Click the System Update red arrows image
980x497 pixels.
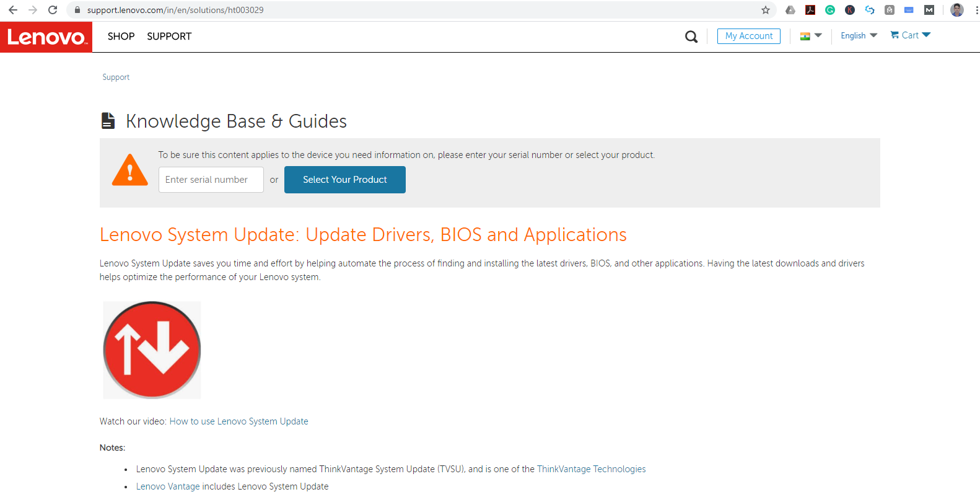pos(152,350)
